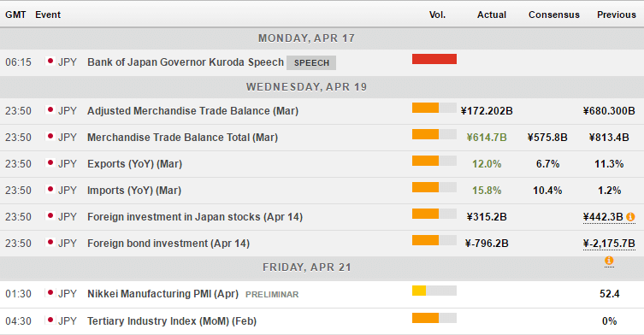Screen dimensions: 644x335
Task: Click the underlined ¥-2,175.7B previous value
Action: point(609,244)
